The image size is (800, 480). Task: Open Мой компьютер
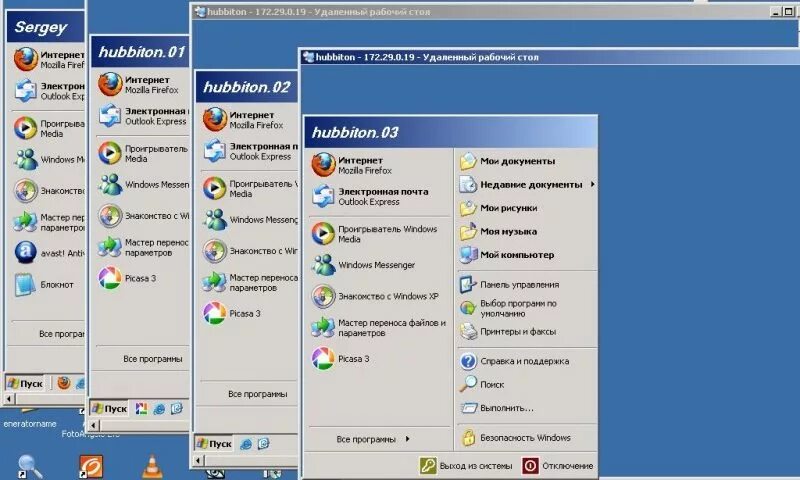point(526,255)
